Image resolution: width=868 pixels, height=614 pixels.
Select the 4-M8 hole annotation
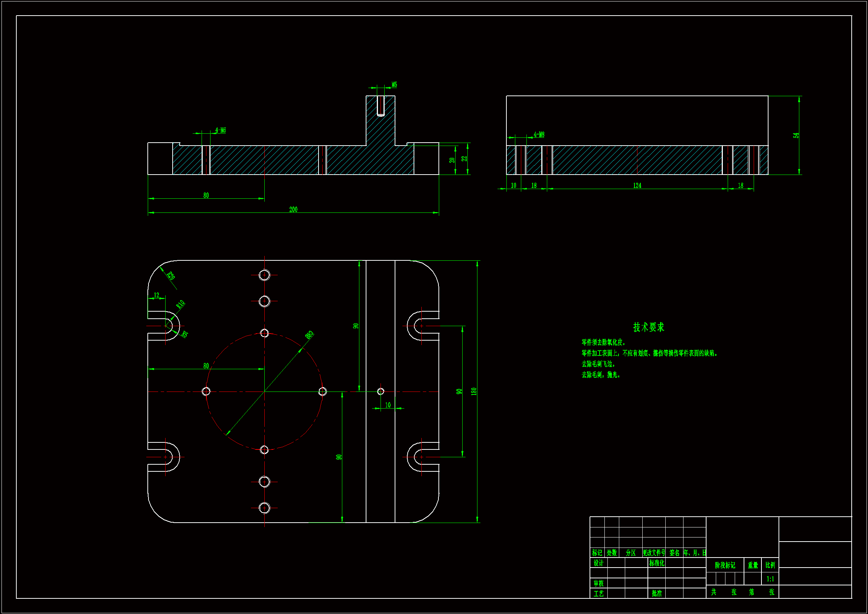[x=539, y=135]
